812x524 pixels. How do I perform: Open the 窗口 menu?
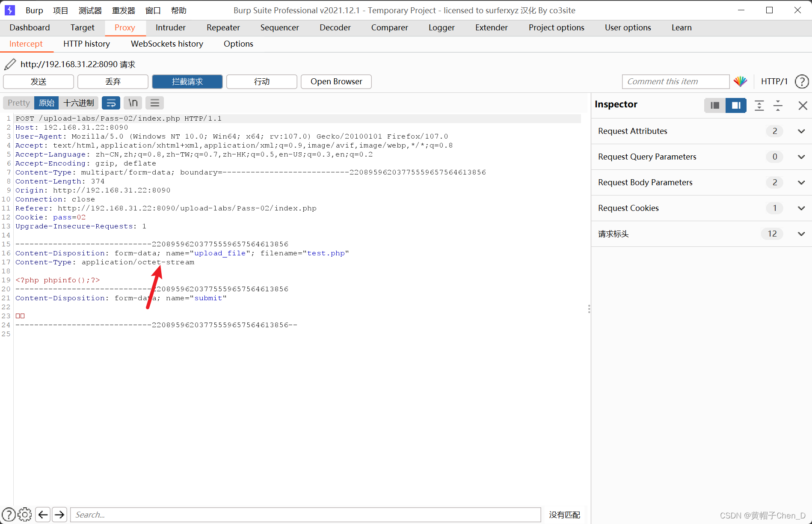pos(153,10)
